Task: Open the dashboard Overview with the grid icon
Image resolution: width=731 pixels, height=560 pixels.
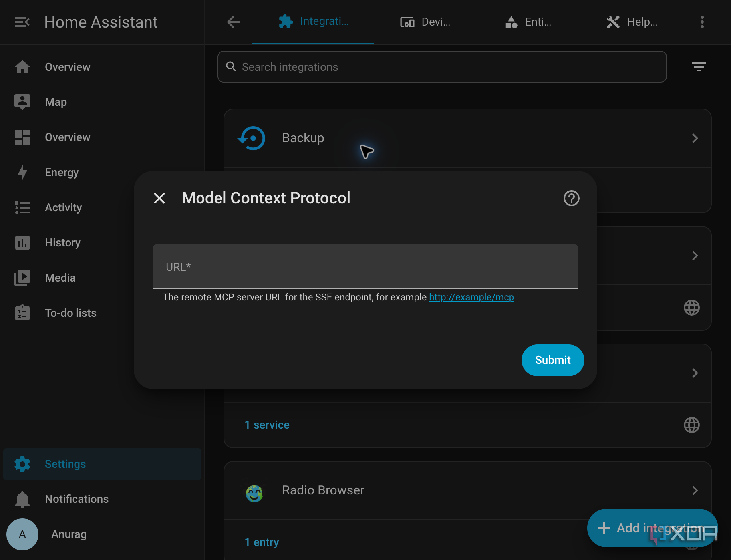Action: 102,137
